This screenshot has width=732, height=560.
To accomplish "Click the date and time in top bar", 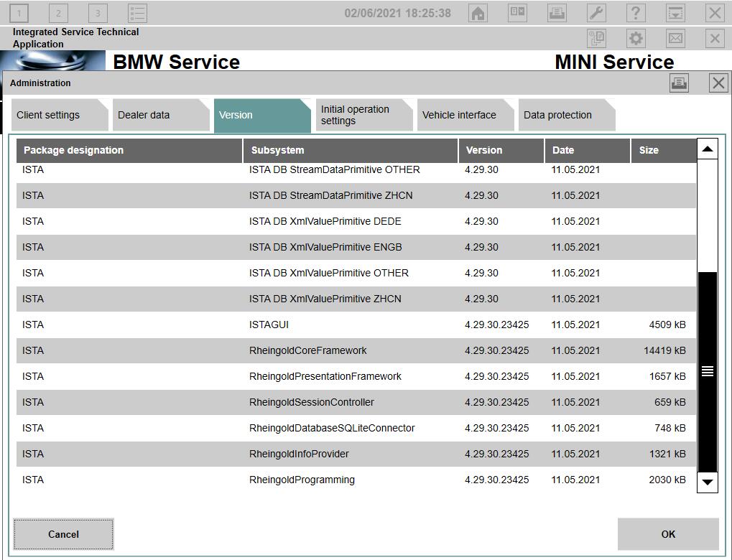I will pyautogui.click(x=398, y=13).
